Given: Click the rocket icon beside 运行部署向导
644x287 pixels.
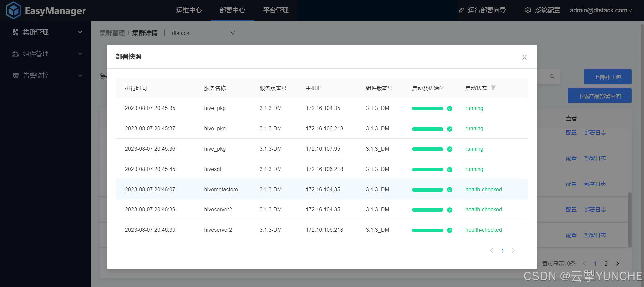Looking at the screenshot, I should 461,10.
